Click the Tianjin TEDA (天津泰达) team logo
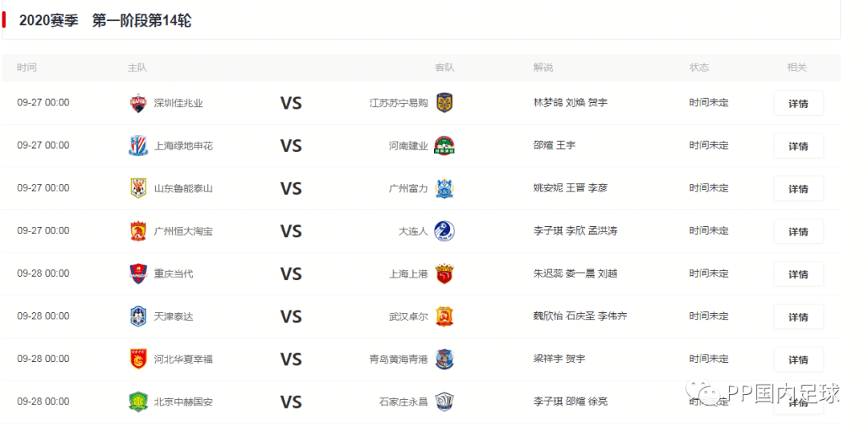This screenshot has width=868, height=432. pyautogui.click(x=138, y=316)
